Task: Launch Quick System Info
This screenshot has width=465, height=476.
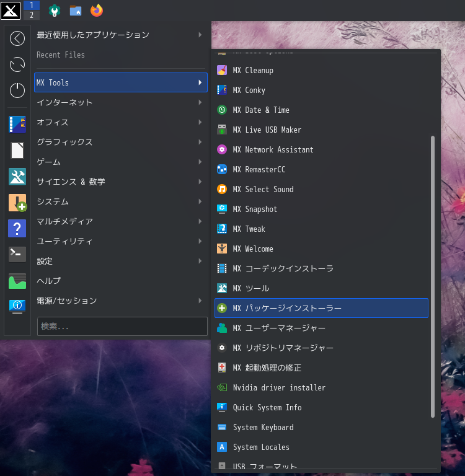Action: [321, 407]
